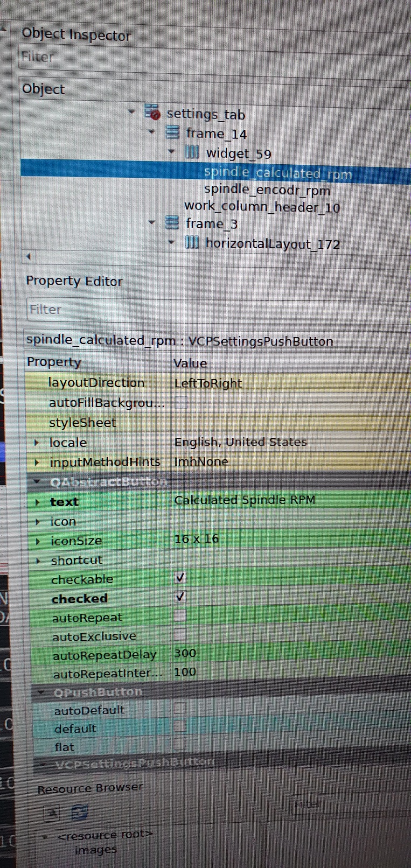Click the Value column header
This screenshot has width=411, height=868.
coord(190,363)
